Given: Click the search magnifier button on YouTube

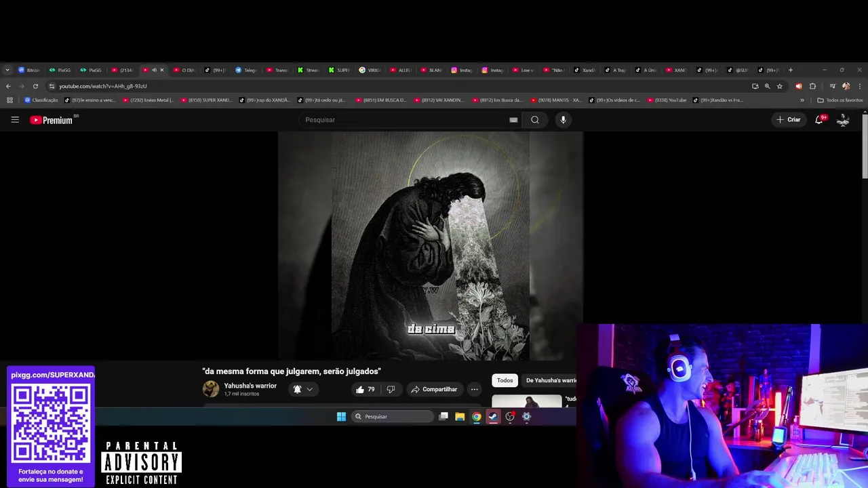Looking at the screenshot, I should coord(535,120).
